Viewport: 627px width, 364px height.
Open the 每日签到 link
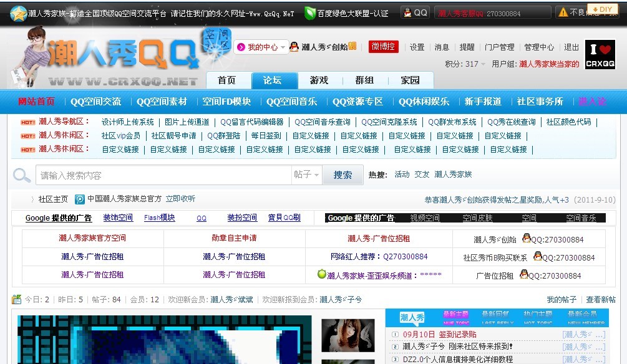pyautogui.click(x=266, y=136)
